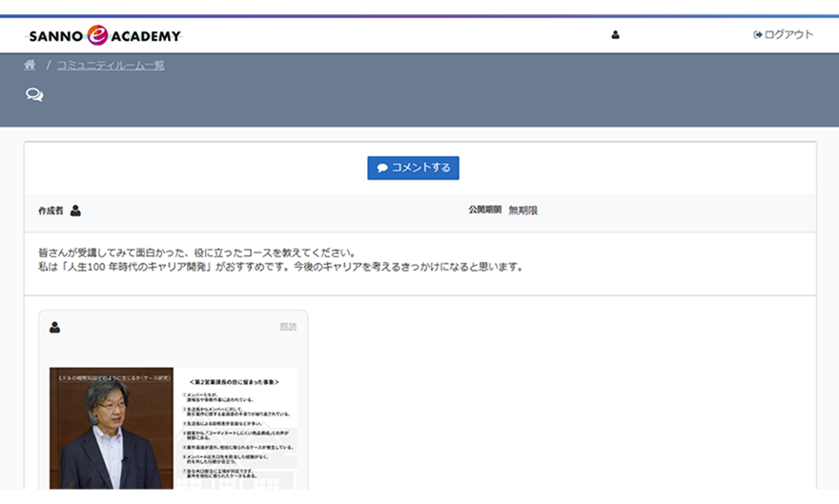
Task: Click the SANNO e ACADEMY logo
Action: pos(104,36)
